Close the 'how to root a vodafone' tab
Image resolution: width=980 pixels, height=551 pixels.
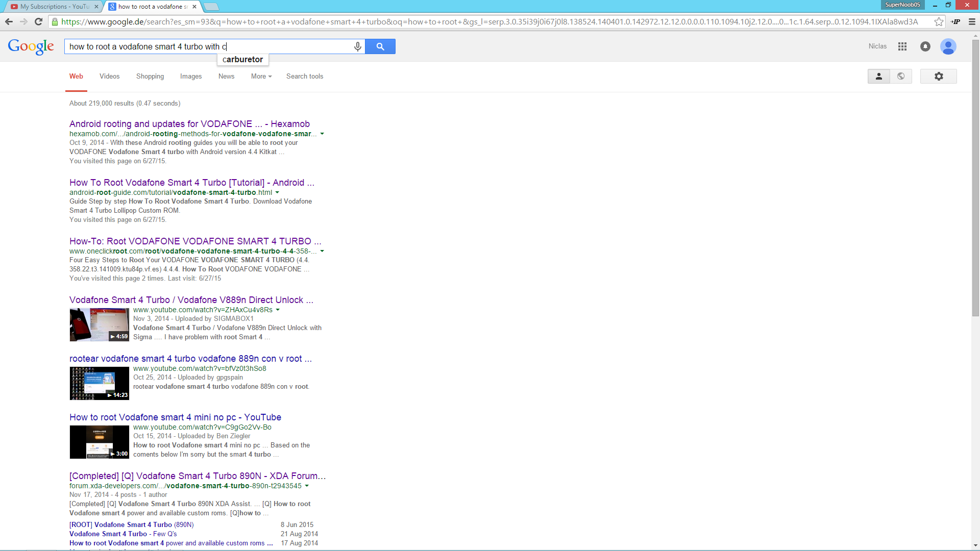194,7
